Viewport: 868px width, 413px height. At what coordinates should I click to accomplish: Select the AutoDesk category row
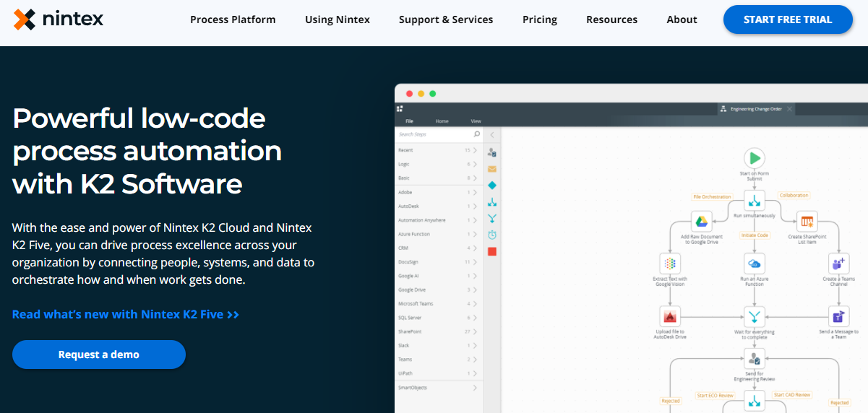pos(439,206)
